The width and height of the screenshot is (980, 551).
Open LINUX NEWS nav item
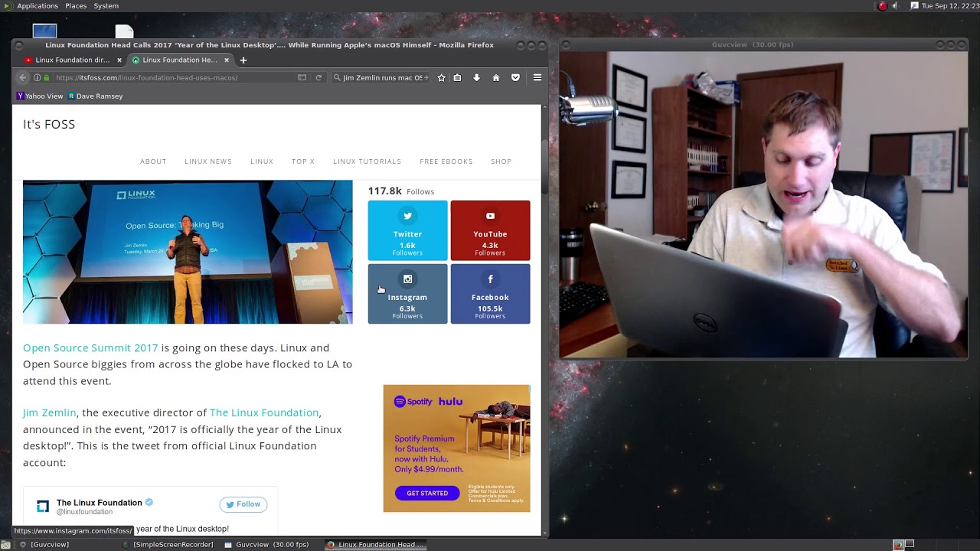coord(208,161)
